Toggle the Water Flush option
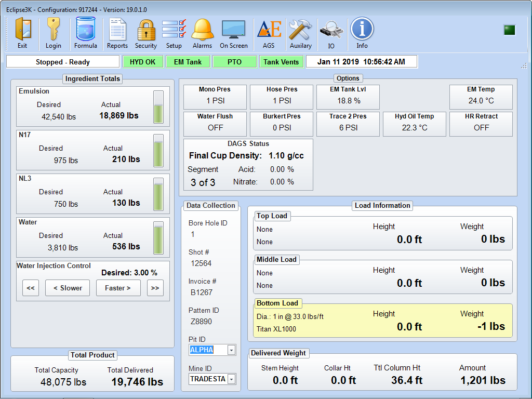The height and width of the screenshot is (399, 532). point(215,124)
